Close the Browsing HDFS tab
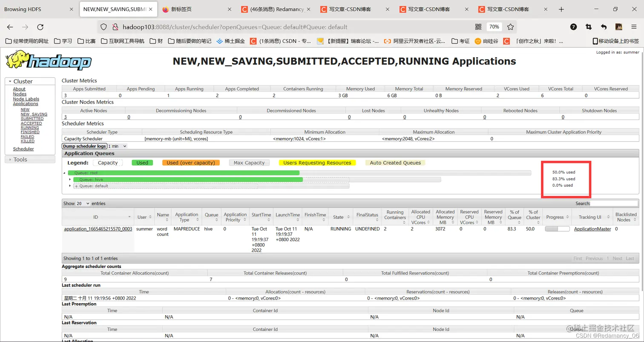 pyautogui.click(x=71, y=9)
